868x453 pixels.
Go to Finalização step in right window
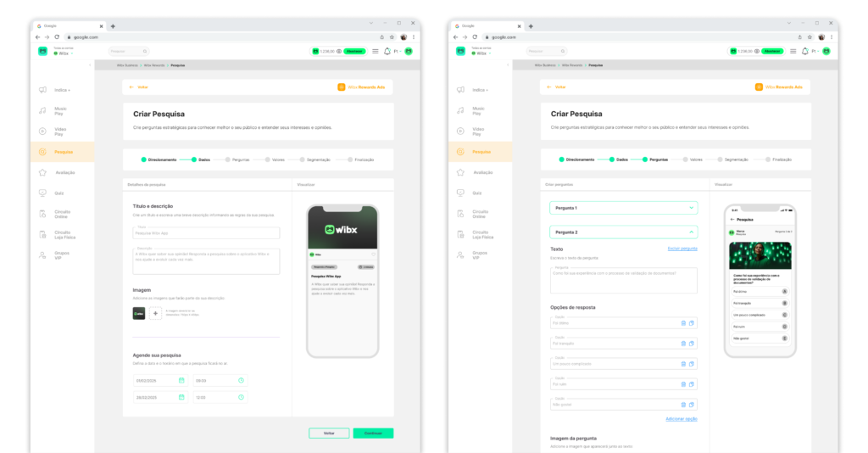(779, 159)
